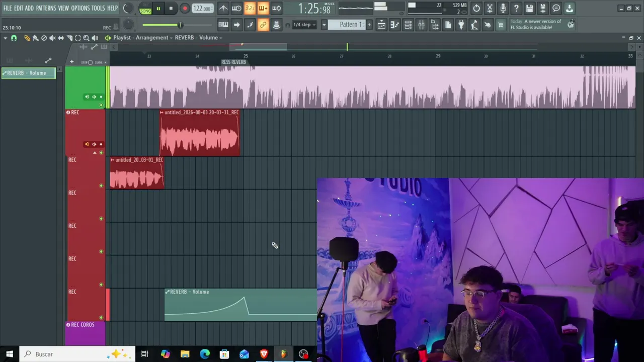
Task: Select the Delete tool in Playlist
Action: coord(44,38)
